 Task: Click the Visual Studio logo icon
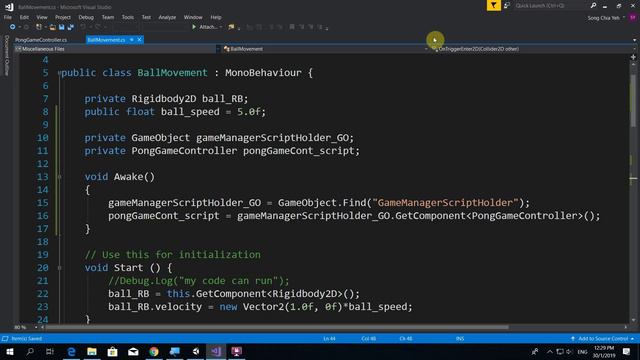(9, 7)
